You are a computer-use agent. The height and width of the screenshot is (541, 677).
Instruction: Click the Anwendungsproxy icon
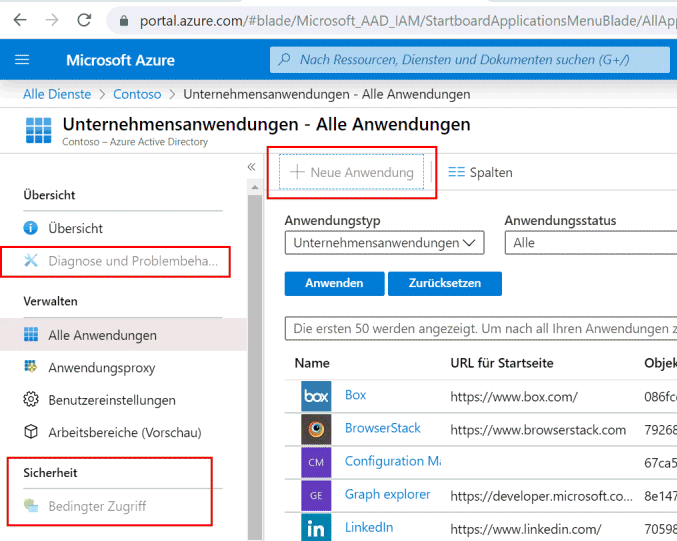(31, 367)
